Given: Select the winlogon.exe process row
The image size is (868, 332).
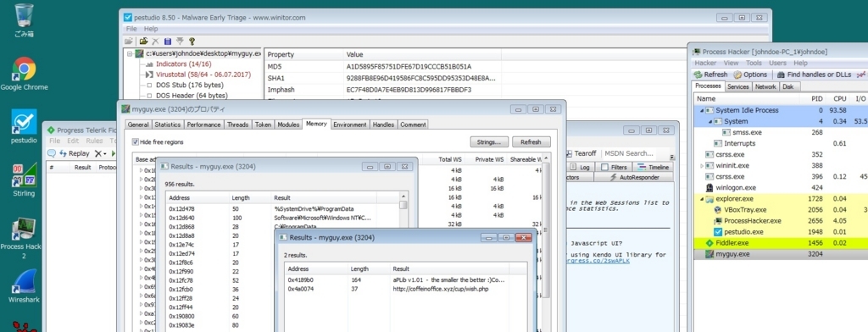Looking at the screenshot, I should [780, 187].
